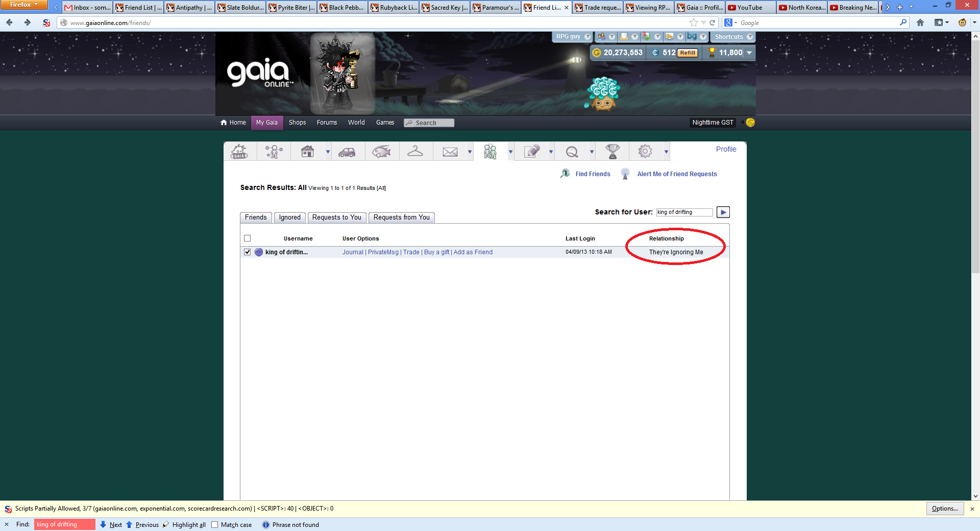Open the car icon in My Gaia toolbar
This screenshot has height=531, width=980.
point(347,152)
